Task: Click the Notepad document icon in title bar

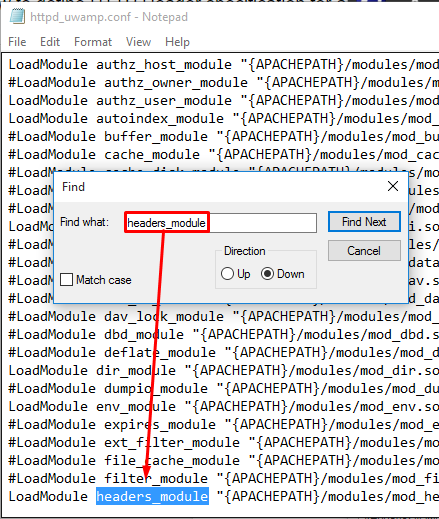Action: coord(17,17)
